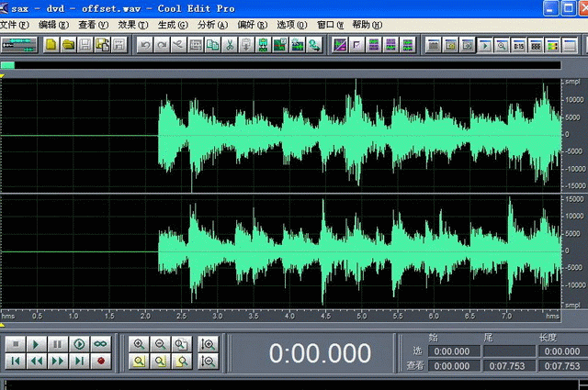588x390 pixels.
Task: Click the 4.0 mark on the time ruler
Action: coord(289,317)
